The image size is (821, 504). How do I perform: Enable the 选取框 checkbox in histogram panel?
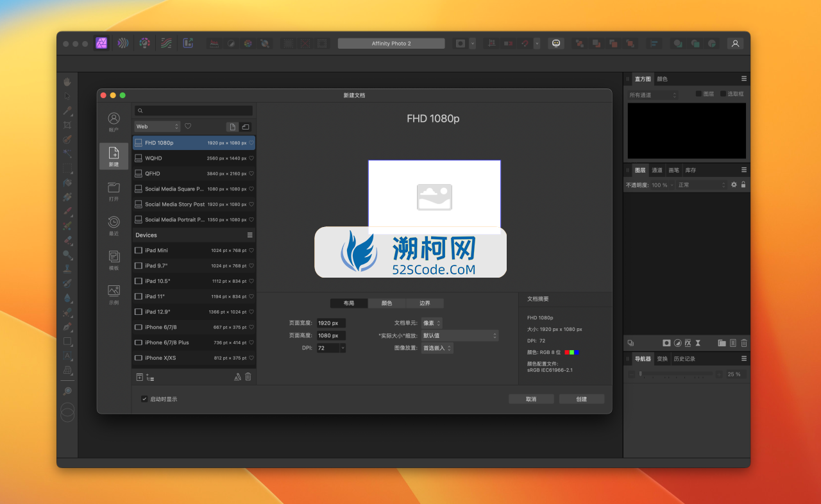723,94
